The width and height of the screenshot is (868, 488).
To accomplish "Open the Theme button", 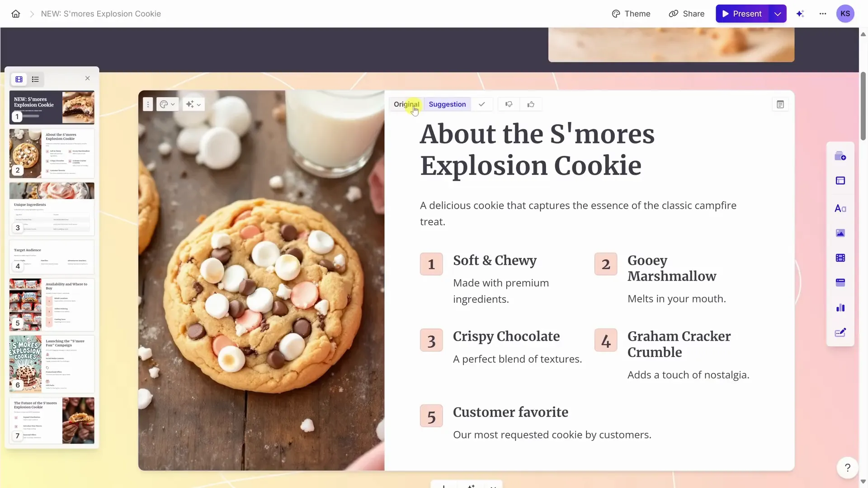I will (631, 14).
